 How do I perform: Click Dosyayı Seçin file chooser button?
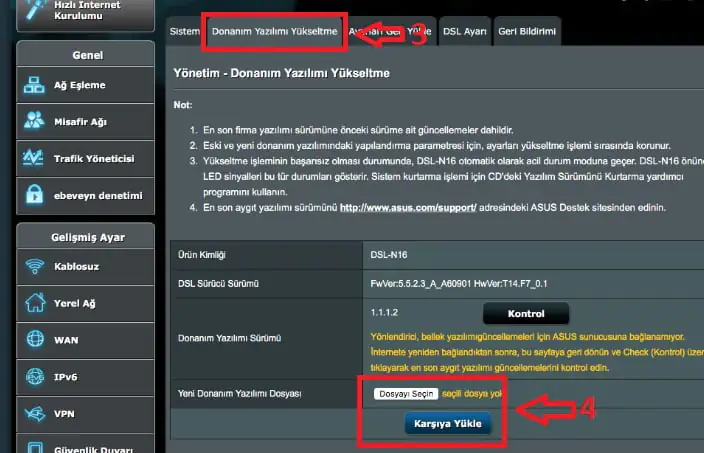click(x=406, y=394)
